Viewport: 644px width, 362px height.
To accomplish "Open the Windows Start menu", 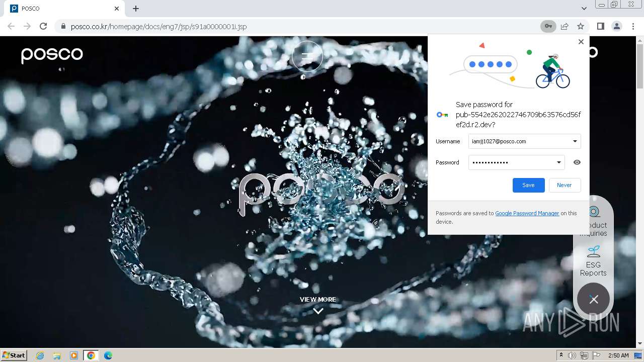I will click(14, 355).
